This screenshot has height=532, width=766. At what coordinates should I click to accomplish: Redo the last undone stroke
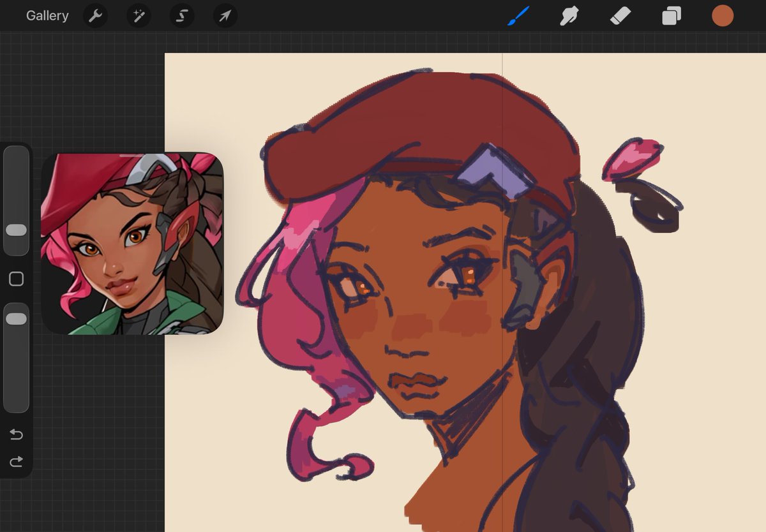pos(16,461)
